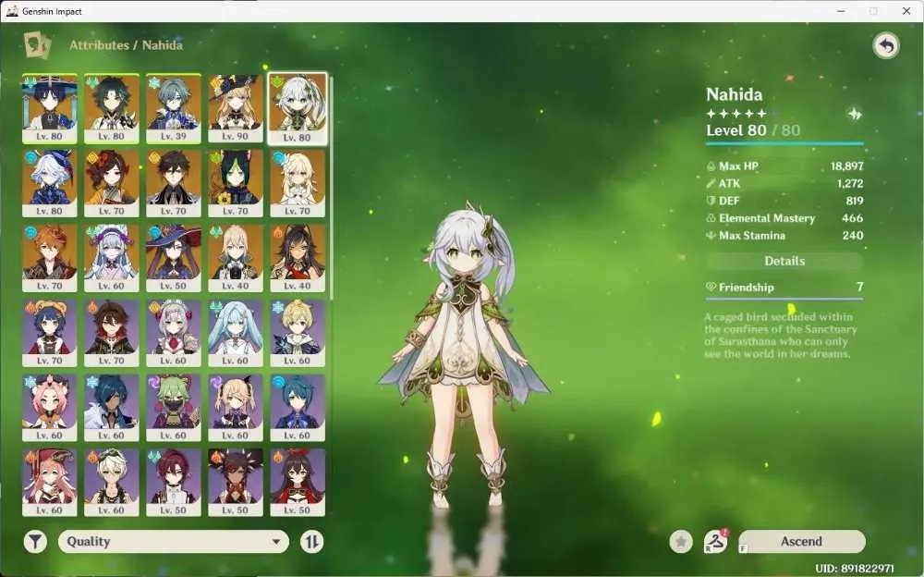
Task: Click the UID number text
Action: (x=855, y=568)
